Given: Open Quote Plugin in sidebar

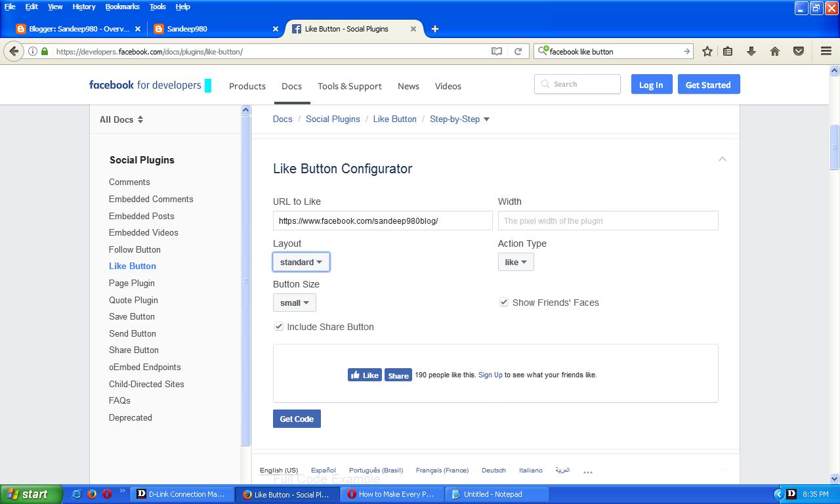Looking at the screenshot, I should click(x=133, y=300).
